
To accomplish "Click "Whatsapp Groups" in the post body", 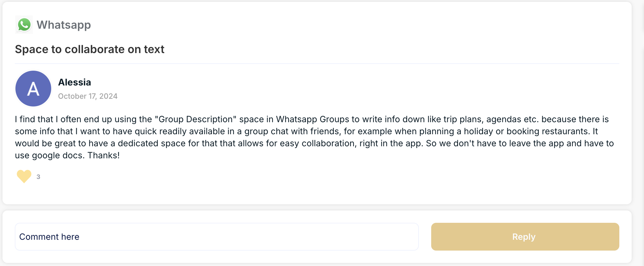I will [x=312, y=119].
